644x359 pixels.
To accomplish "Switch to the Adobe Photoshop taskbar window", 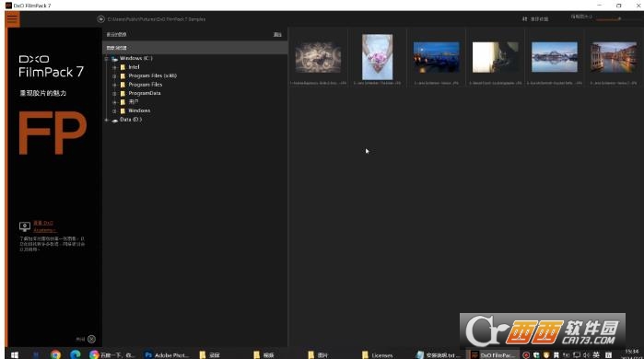I will [x=168, y=355].
